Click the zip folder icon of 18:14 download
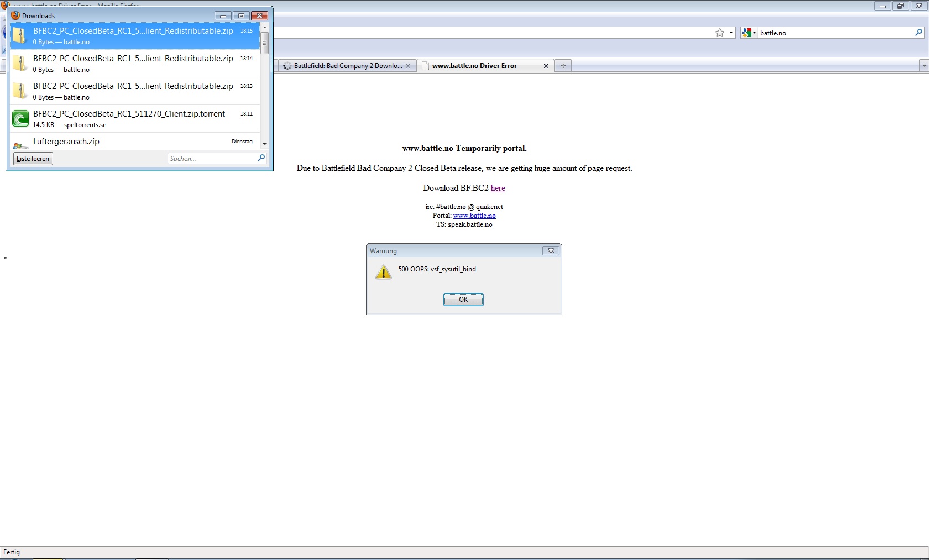Viewport: 931px width, 560px height. point(20,63)
